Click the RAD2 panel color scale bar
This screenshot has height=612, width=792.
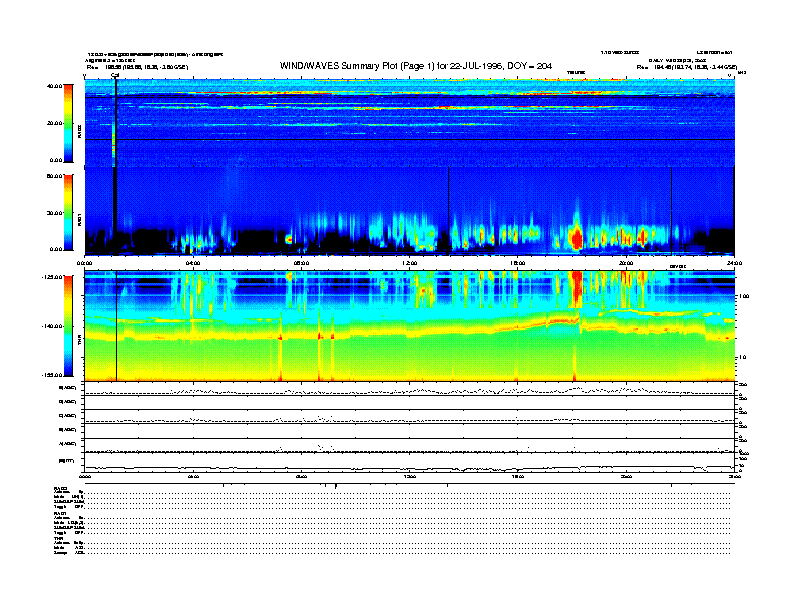click(68, 123)
